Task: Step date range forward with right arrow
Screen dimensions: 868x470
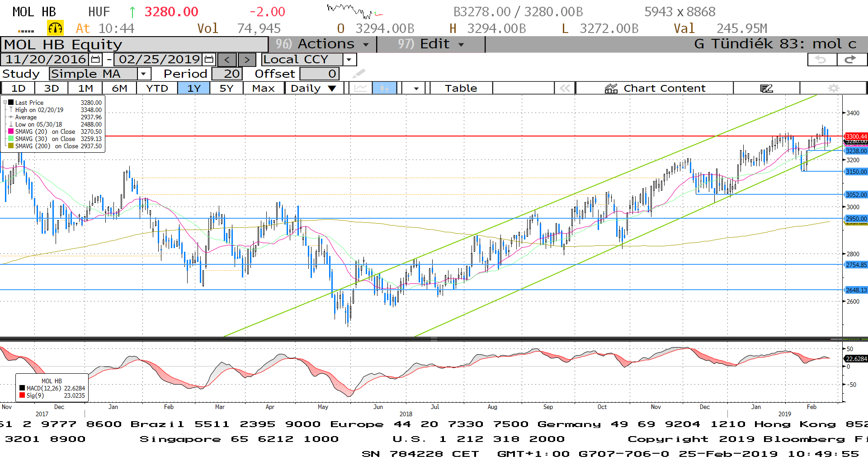Action: coord(247,60)
